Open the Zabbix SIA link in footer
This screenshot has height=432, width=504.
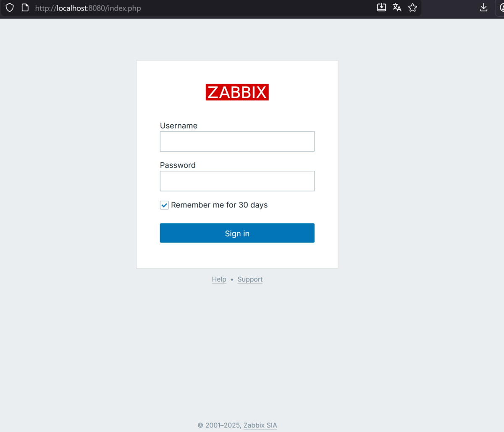(x=260, y=425)
